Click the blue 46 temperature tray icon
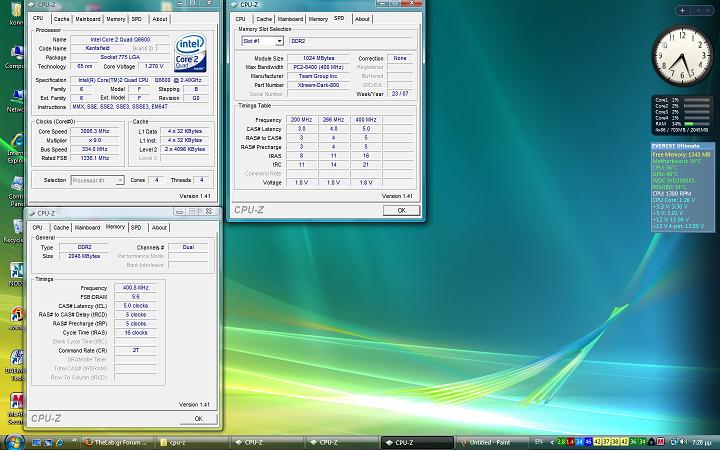 [588, 442]
